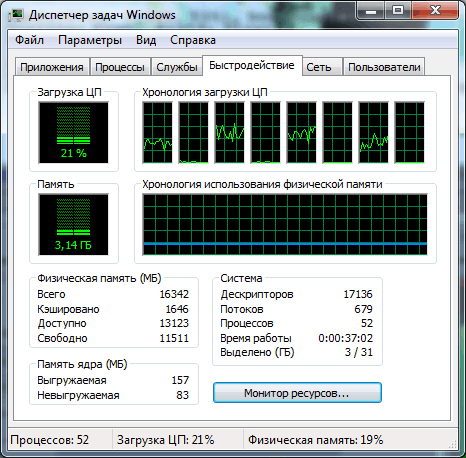466x458 pixels.
Task: Switch to the Службы tab
Action: coord(177,67)
